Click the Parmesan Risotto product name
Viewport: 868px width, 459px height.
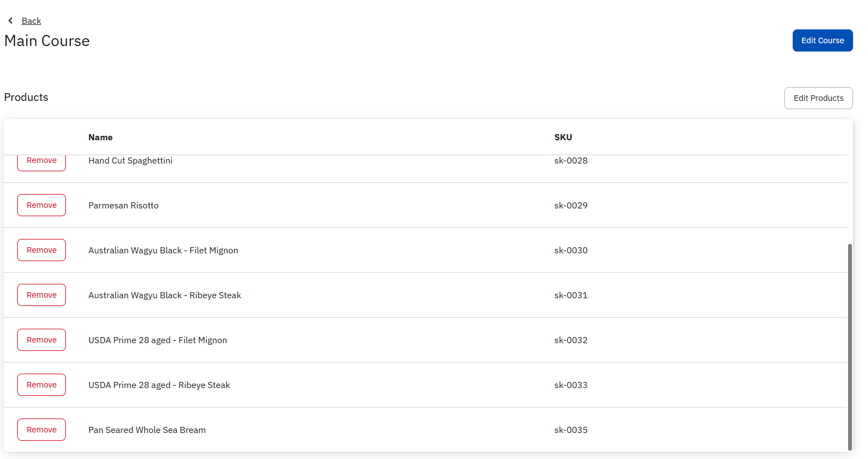tap(124, 206)
